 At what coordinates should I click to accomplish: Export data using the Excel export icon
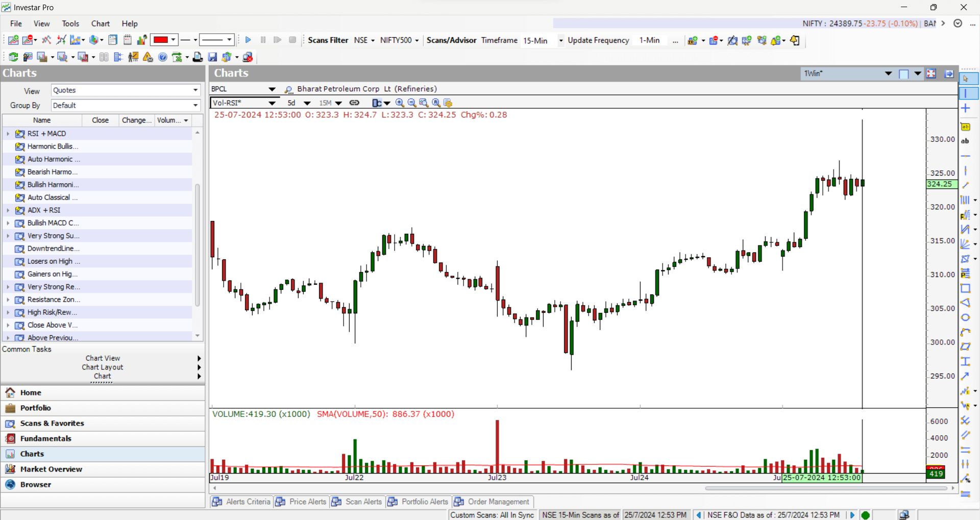(x=177, y=57)
